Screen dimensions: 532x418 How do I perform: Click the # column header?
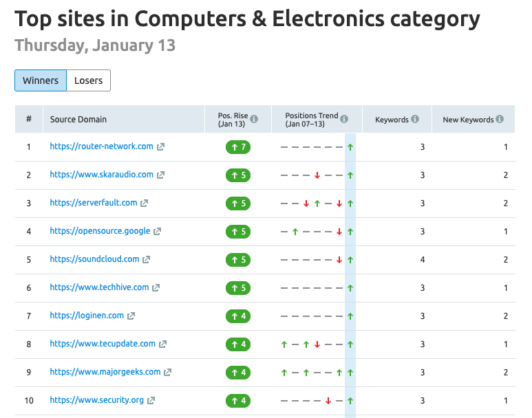[x=29, y=119]
